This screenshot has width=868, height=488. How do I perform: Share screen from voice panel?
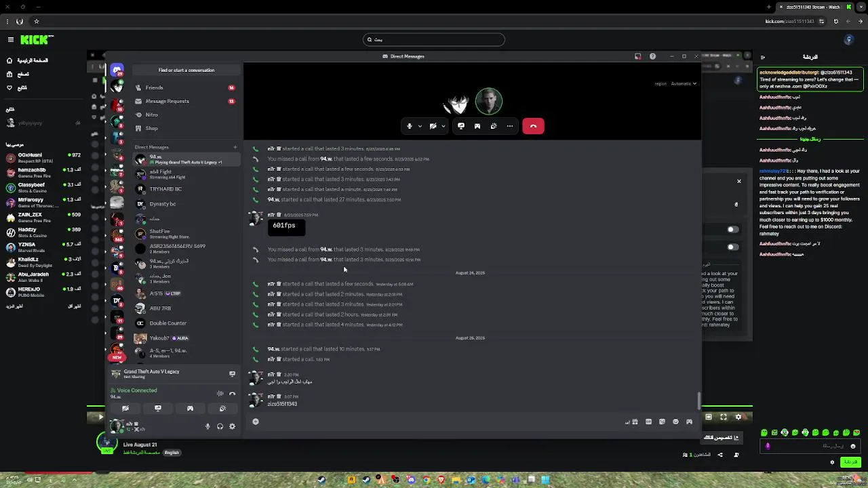pos(158,409)
